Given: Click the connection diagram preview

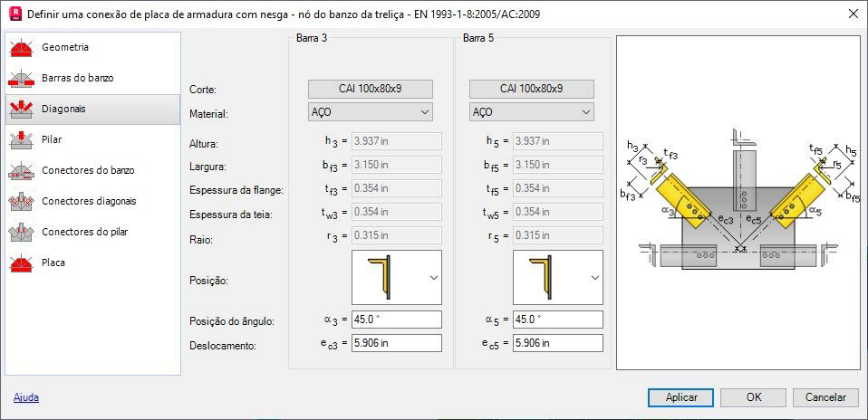Looking at the screenshot, I should (x=738, y=203).
